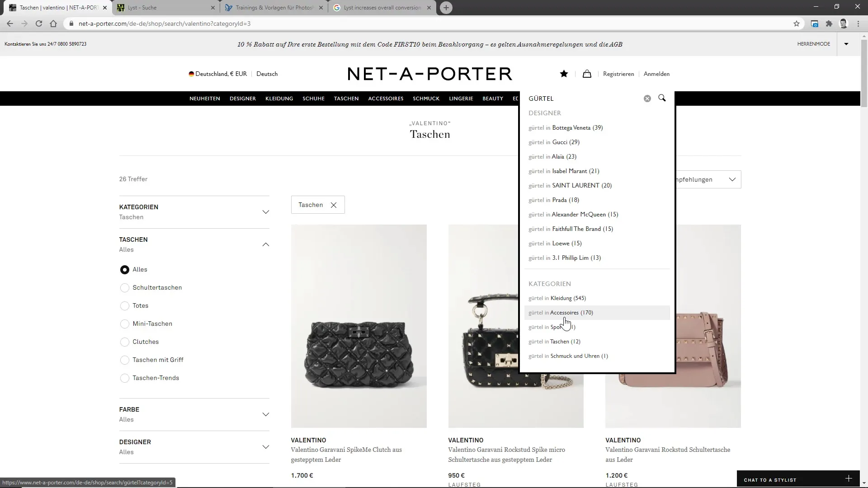Close the Trainings & Vorlagen tab
Viewport: 868px width, 488px height.
(x=321, y=8)
